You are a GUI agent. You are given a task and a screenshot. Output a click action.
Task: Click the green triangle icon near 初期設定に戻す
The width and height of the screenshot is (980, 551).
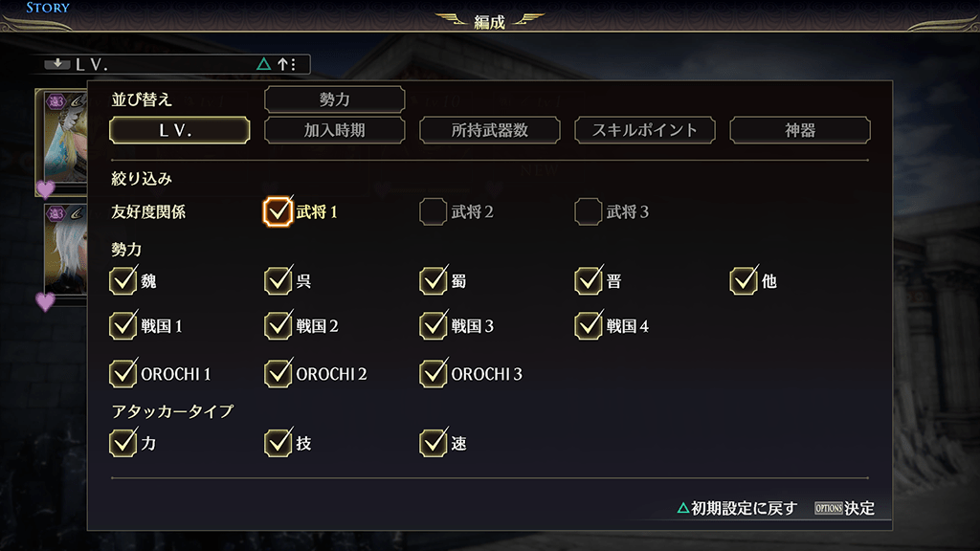point(682,509)
